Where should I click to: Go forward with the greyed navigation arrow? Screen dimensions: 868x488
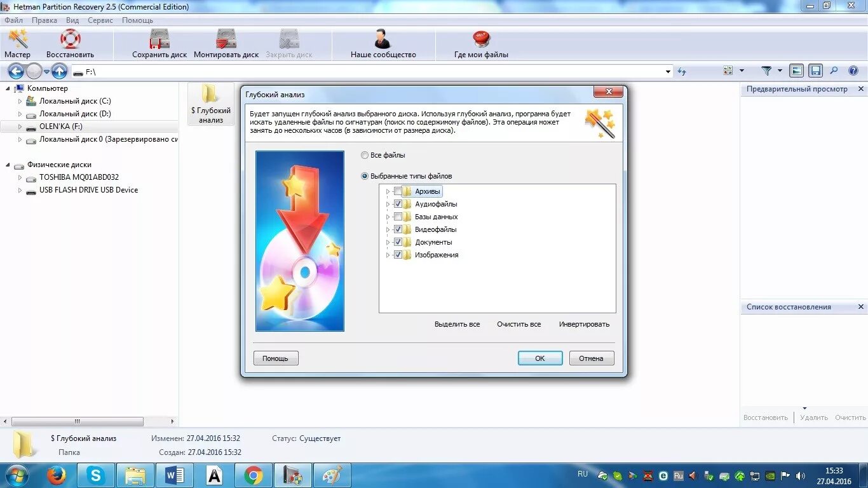[x=34, y=71]
